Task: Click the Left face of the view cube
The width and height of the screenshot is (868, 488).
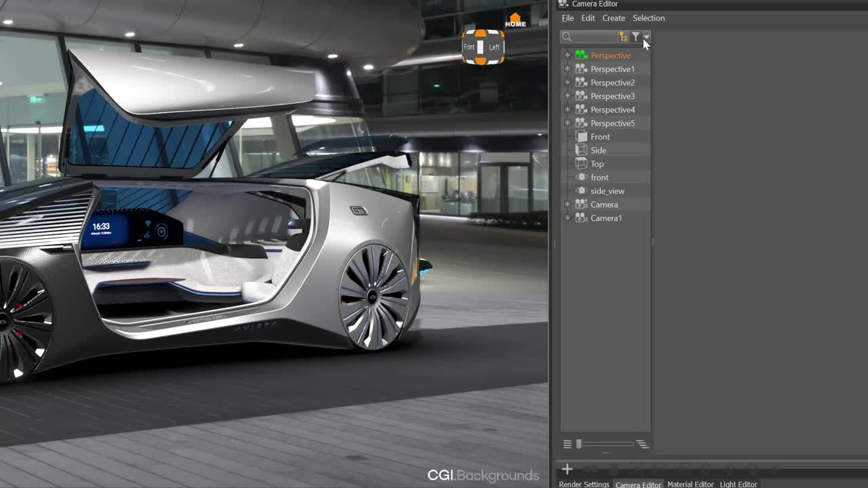Action: [x=494, y=47]
